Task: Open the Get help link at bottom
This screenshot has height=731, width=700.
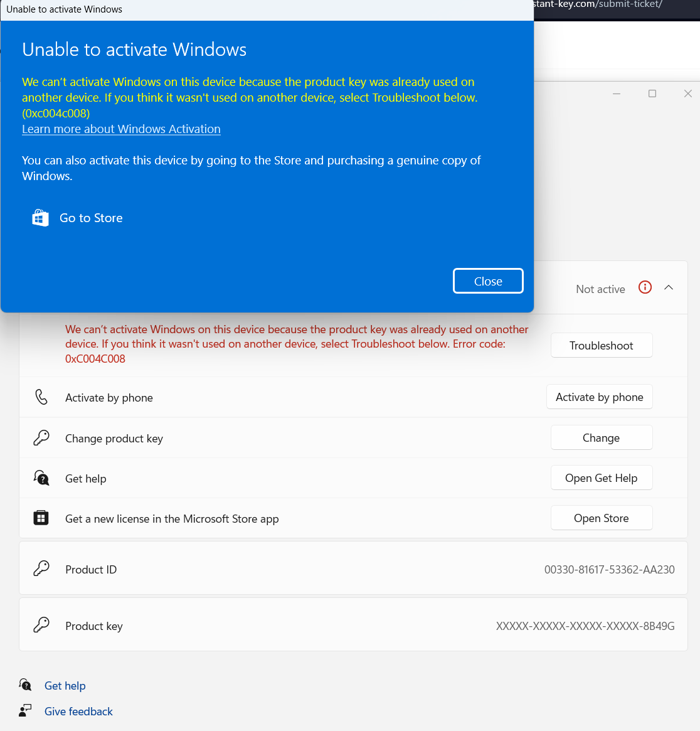Action: (65, 686)
